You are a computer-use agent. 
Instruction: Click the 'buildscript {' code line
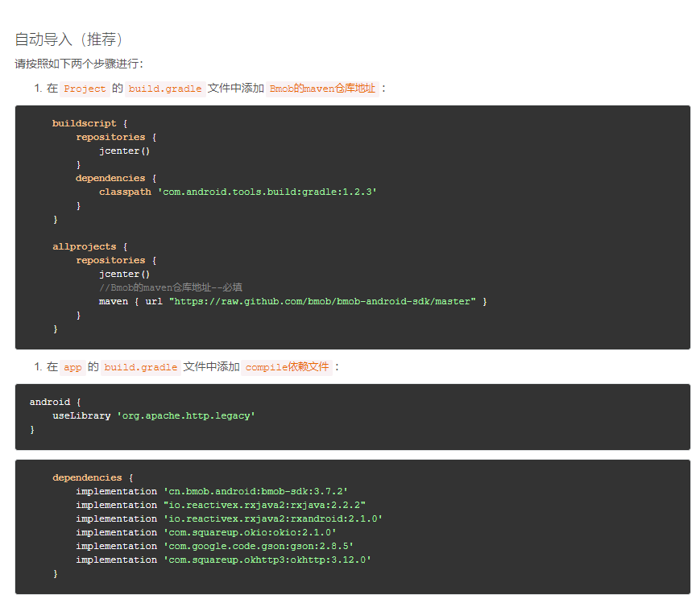pyautogui.click(x=89, y=124)
